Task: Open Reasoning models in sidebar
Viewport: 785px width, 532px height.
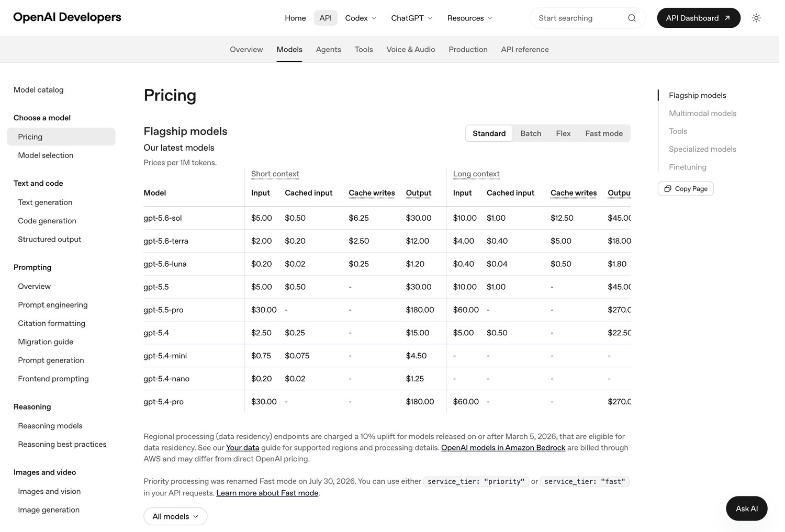Action: [50, 426]
